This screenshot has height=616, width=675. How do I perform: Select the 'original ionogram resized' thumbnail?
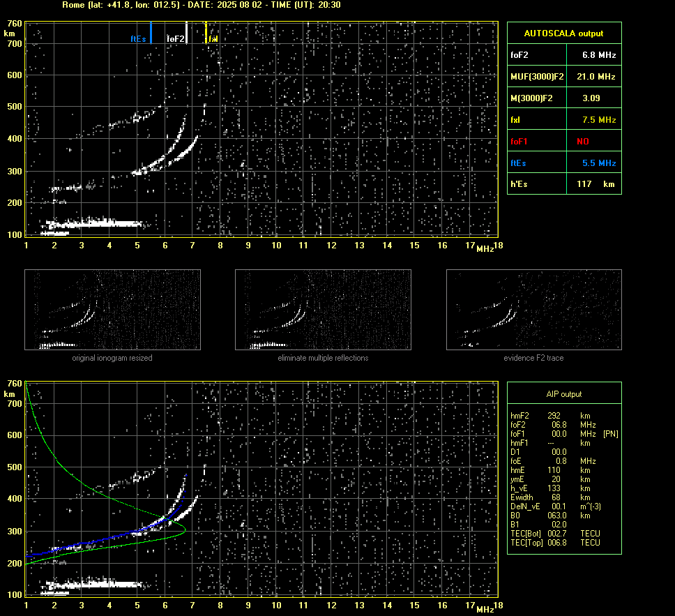coord(112,310)
